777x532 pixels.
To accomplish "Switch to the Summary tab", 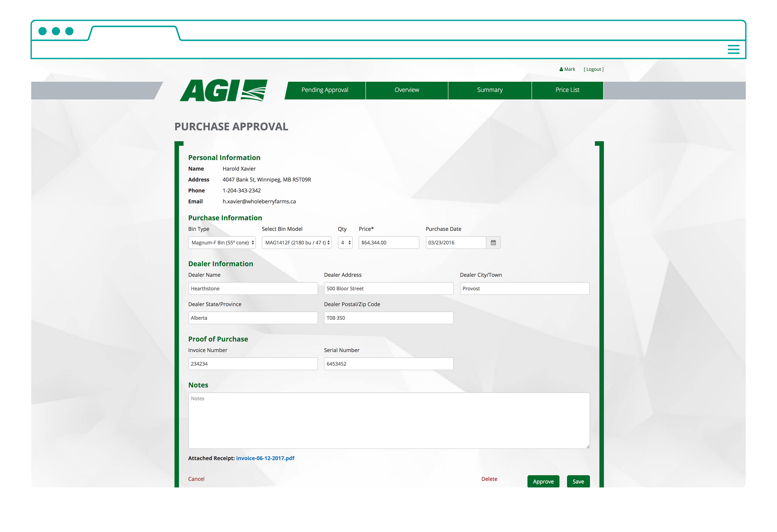I will 489,90.
